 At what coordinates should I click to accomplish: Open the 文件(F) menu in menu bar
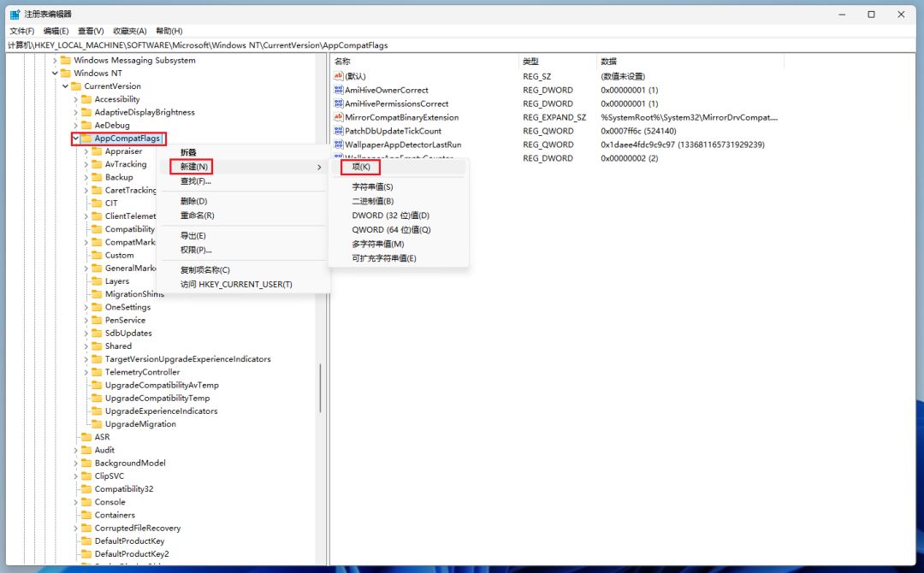(21, 31)
